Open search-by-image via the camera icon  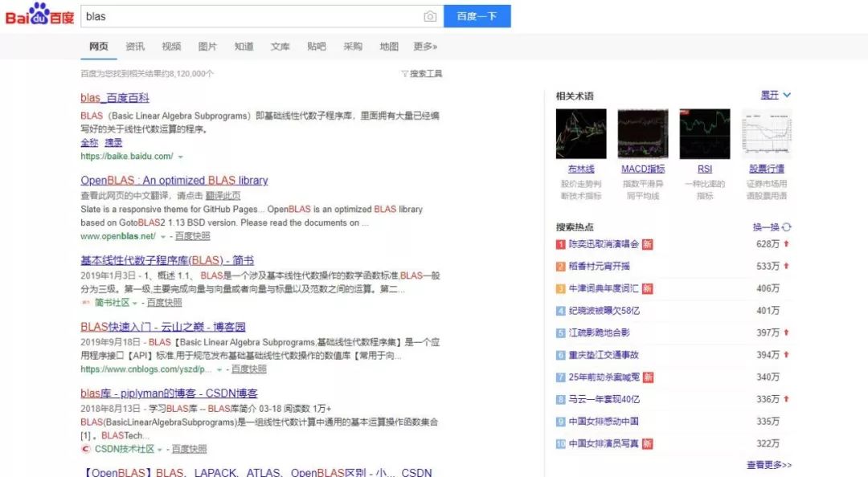click(430, 16)
